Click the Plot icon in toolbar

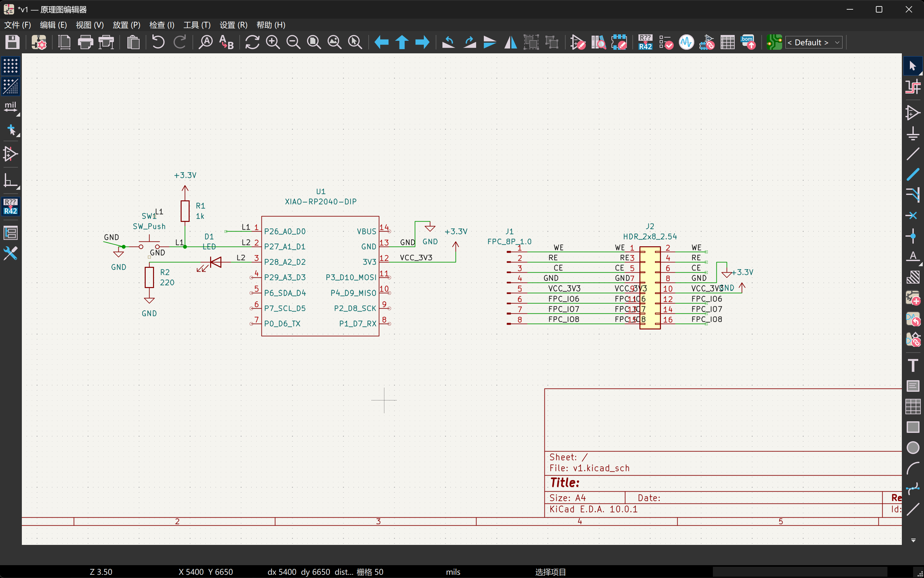(106, 42)
